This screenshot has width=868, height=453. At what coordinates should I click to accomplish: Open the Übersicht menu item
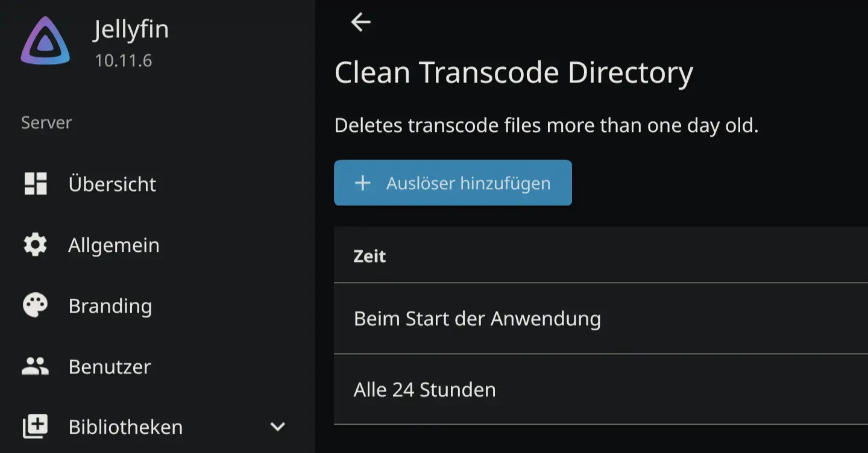point(112,184)
